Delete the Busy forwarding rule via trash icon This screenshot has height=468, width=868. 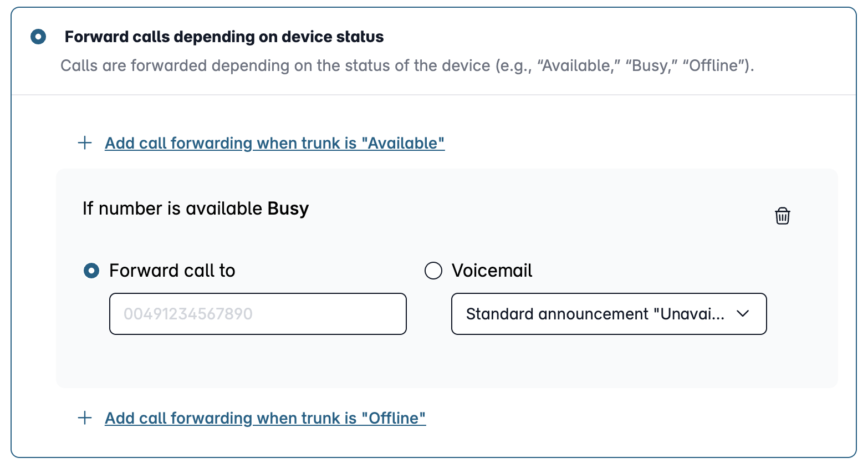pyautogui.click(x=782, y=216)
